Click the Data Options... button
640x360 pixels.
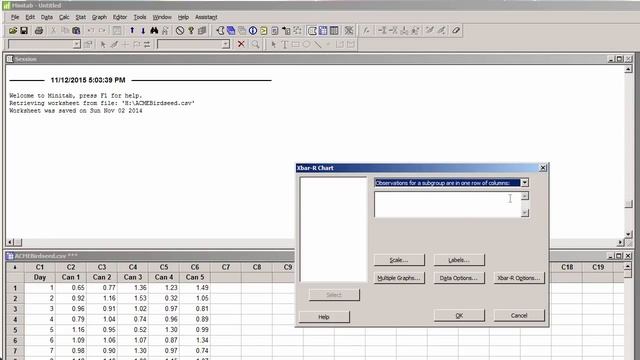click(459, 278)
